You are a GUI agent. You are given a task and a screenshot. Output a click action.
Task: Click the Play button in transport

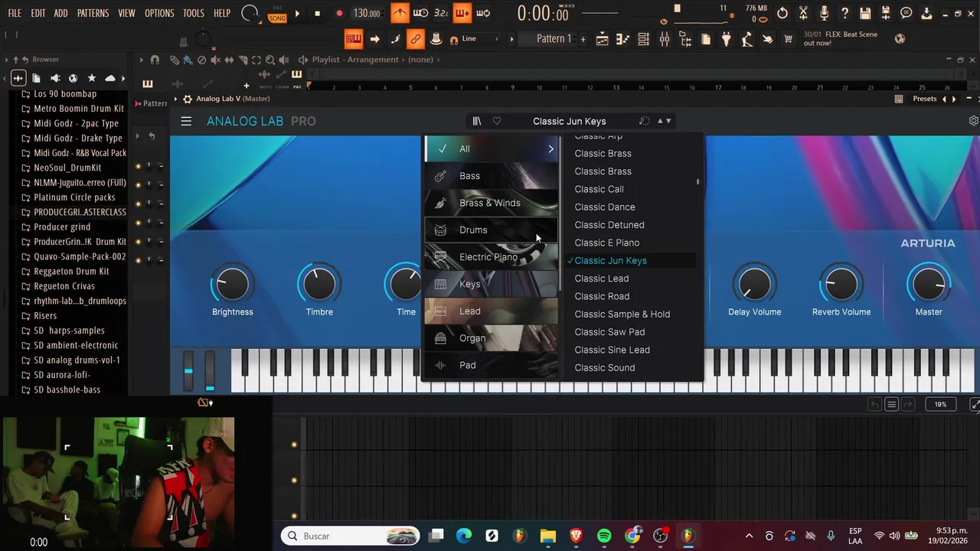(x=297, y=14)
